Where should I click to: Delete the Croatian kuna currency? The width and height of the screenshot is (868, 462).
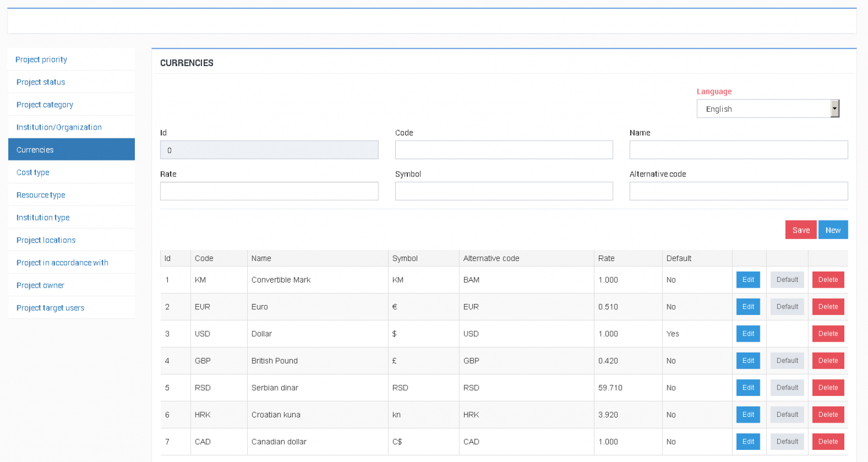point(827,415)
